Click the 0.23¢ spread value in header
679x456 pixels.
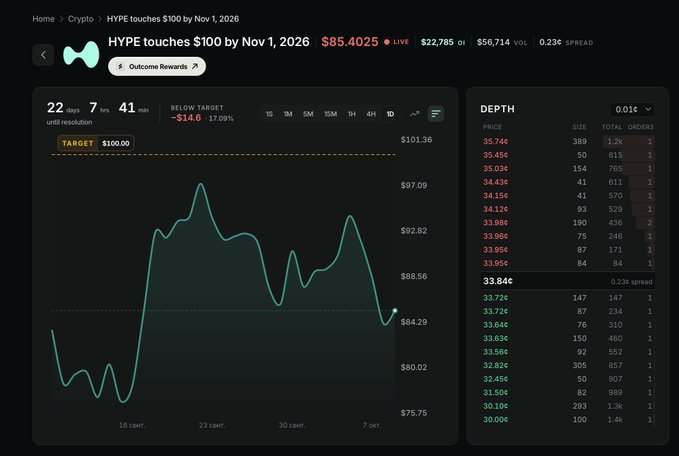point(550,42)
